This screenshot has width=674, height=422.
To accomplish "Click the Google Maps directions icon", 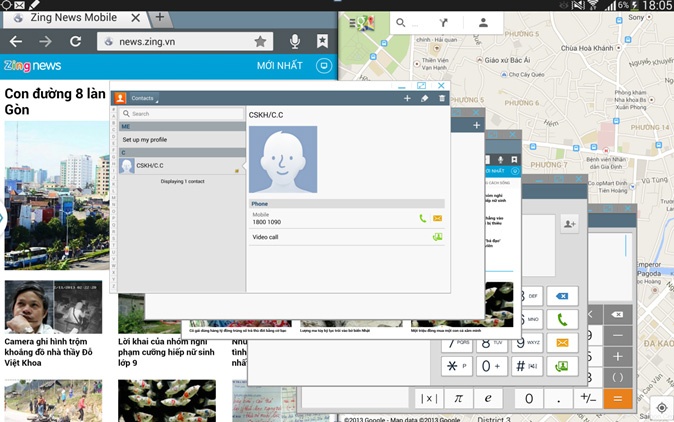I will 443,23.
